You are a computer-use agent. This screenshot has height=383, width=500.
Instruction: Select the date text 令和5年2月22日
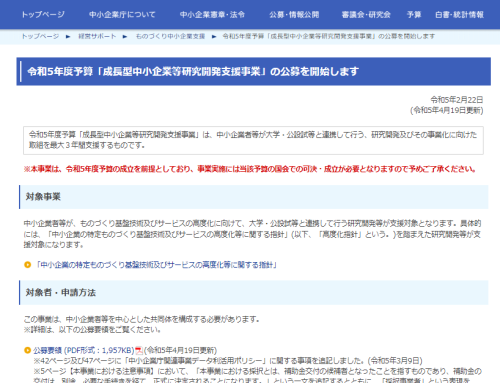pyautogui.click(x=457, y=100)
